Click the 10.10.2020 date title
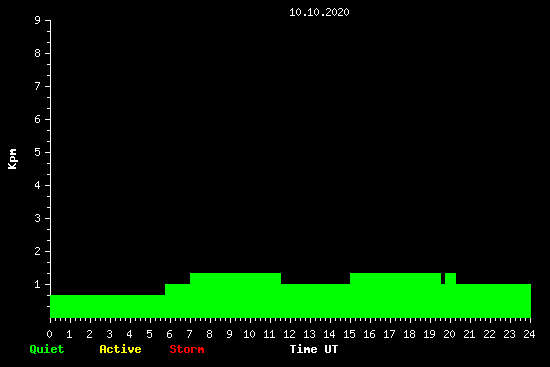Image resolution: width=550 pixels, height=367 pixels. click(x=319, y=12)
